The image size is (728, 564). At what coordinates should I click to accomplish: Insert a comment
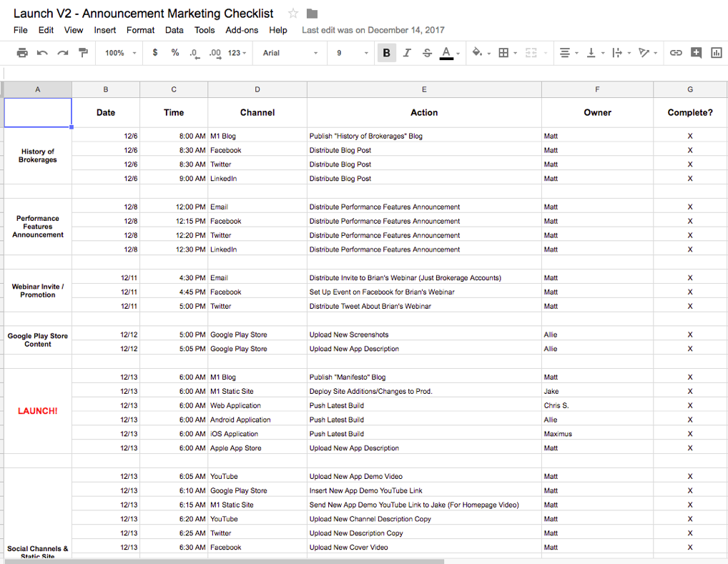[x=696, y=53]
